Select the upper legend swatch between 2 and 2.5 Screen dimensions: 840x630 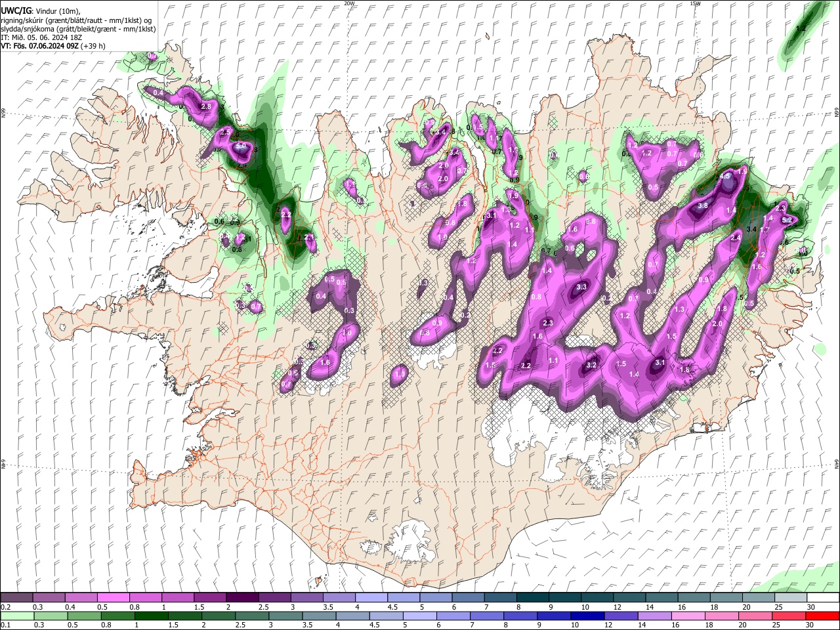click(242, 598)
